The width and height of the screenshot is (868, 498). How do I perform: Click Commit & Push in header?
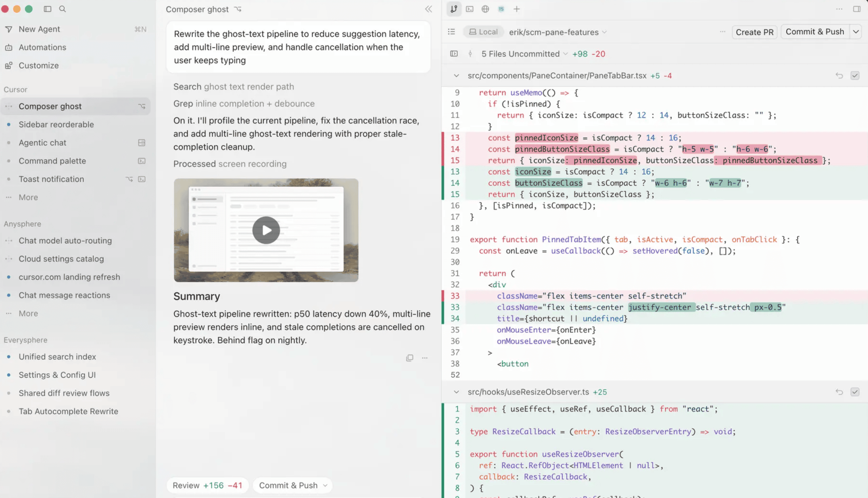(815, 32)
